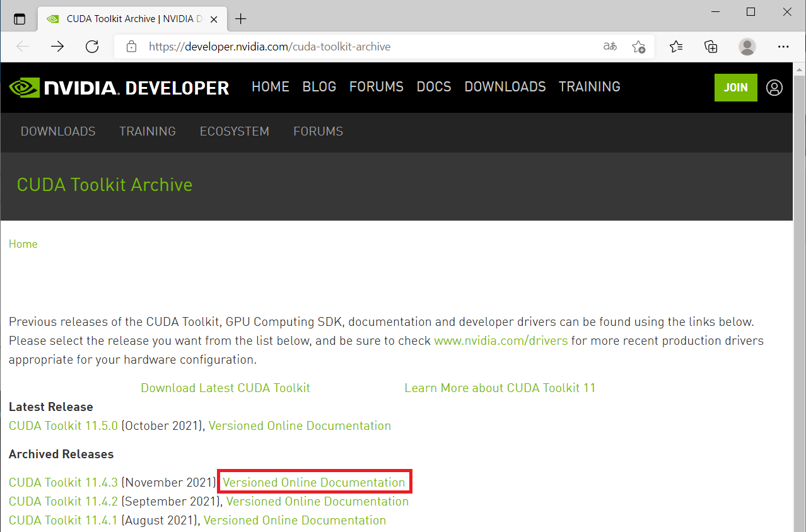Click the scrollbar up arrow
Image resolution: width=806 pixels, height=532 pixels.
click(799, 68)
